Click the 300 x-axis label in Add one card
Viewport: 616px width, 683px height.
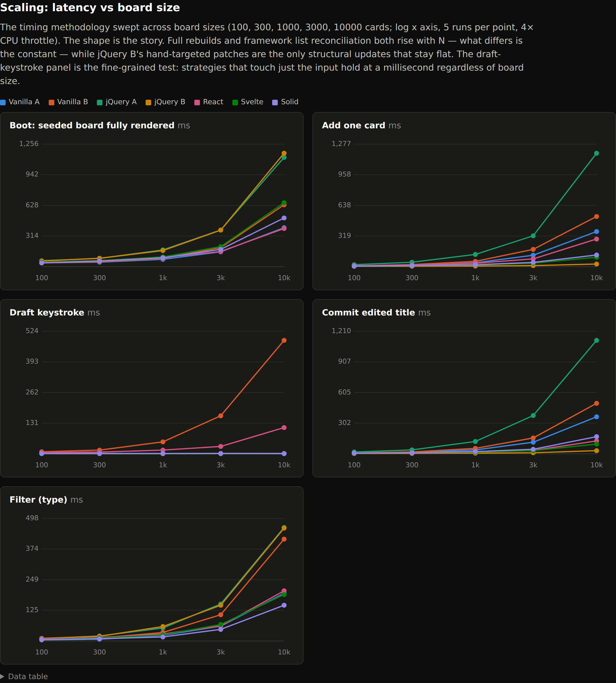(x=412, y=278)
